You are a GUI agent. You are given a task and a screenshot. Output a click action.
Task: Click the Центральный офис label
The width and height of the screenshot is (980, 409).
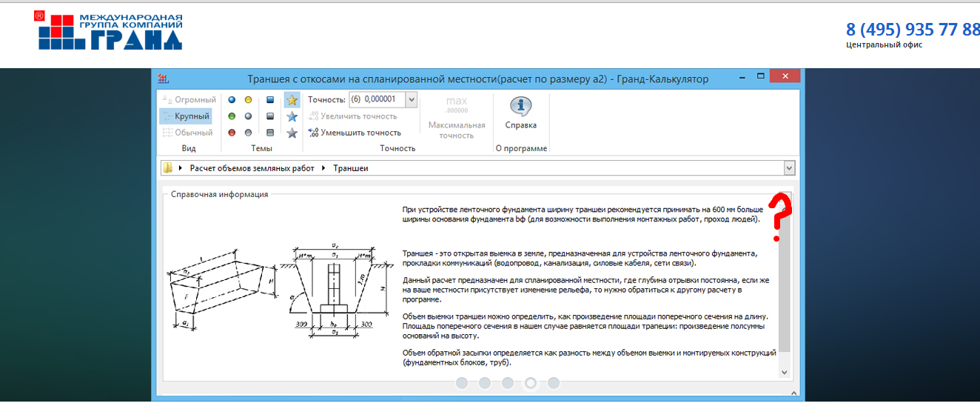click(885, 44)
